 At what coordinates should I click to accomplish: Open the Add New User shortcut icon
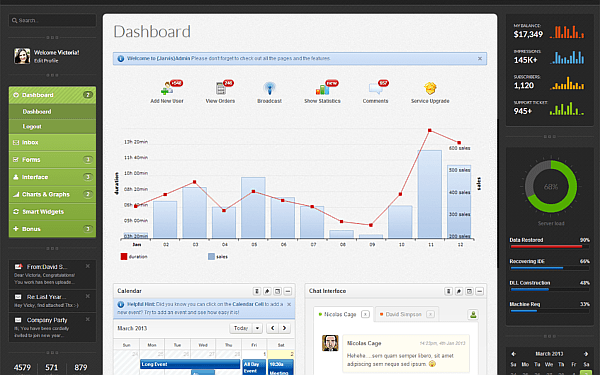tap(167, 88)
